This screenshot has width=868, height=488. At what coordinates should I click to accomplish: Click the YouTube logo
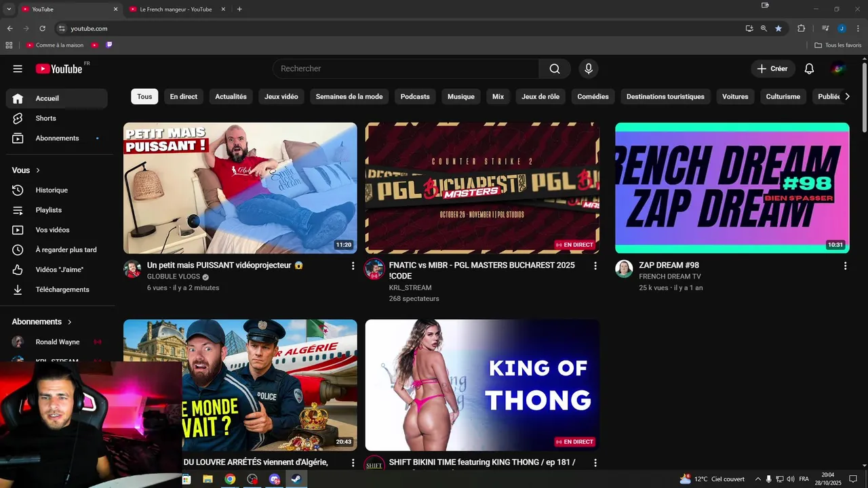[x=60, y=68]
